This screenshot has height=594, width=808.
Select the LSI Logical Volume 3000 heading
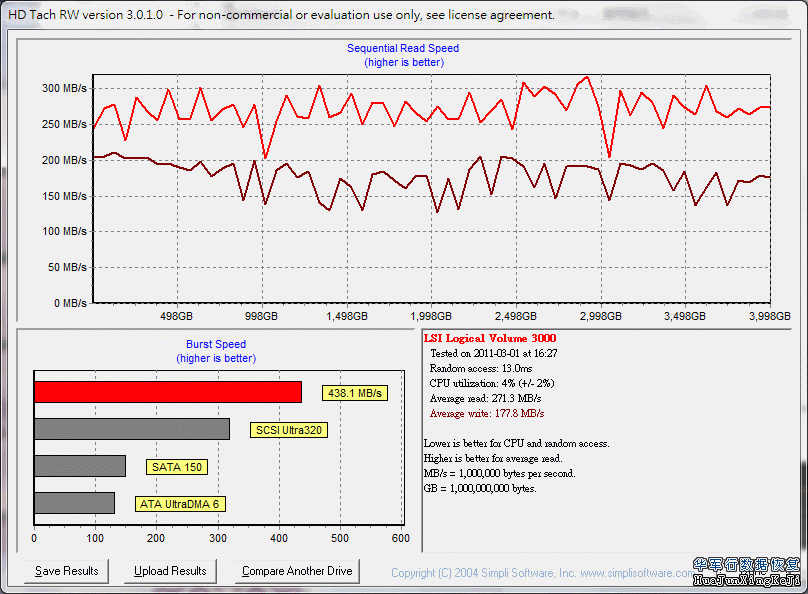point(490,339)
